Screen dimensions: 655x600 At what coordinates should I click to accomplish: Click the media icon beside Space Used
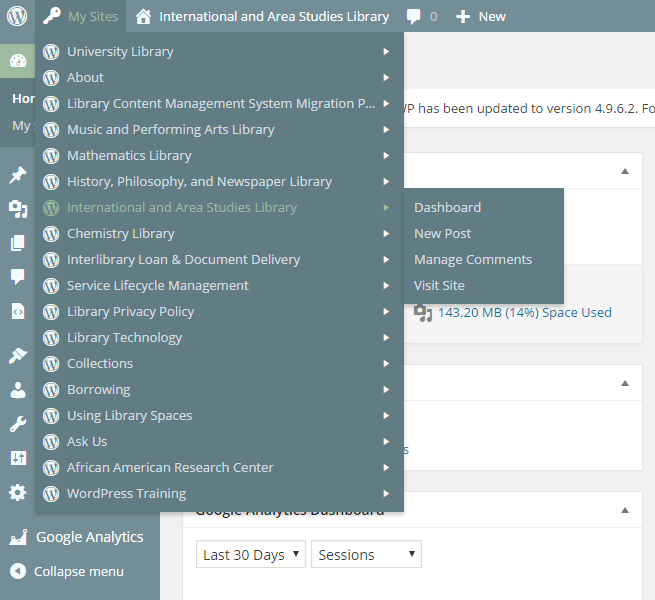point(423,313)
